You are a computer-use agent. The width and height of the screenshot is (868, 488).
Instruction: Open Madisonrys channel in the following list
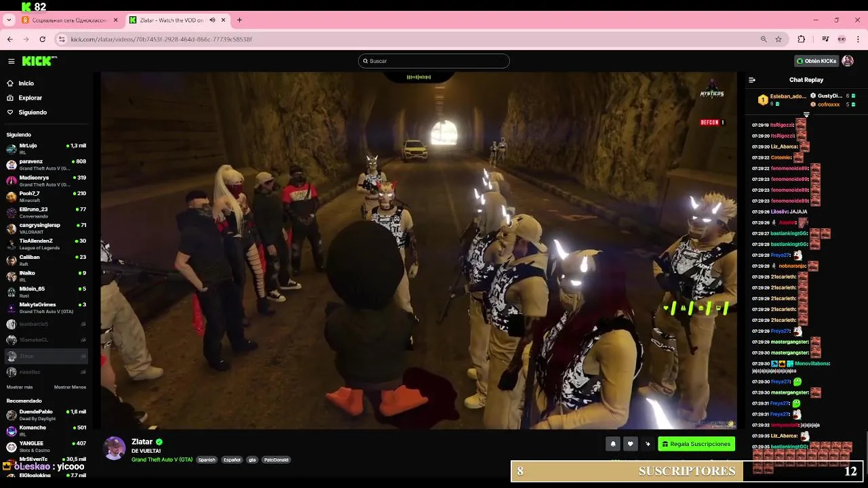pyautogui.click(x=46, y=181)
